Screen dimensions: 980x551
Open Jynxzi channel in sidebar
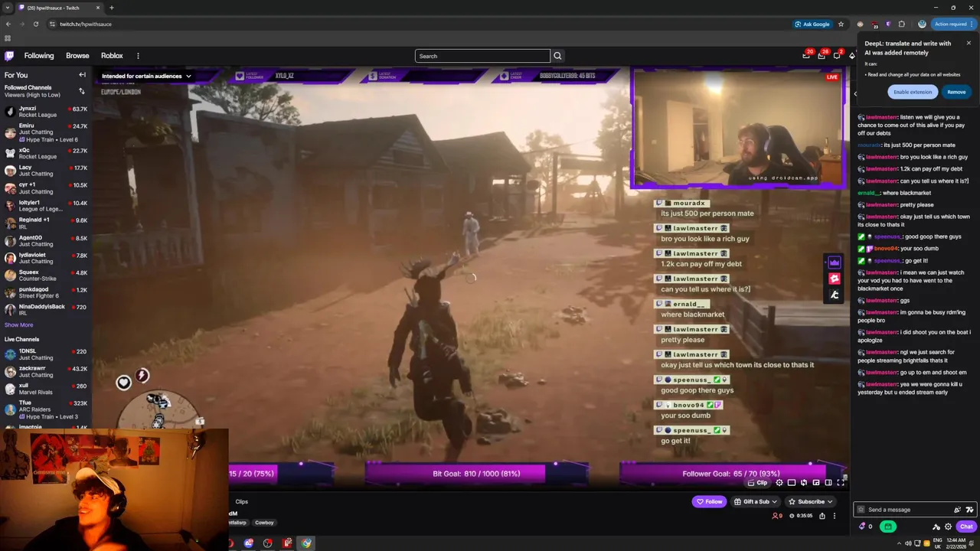point(46,112)
